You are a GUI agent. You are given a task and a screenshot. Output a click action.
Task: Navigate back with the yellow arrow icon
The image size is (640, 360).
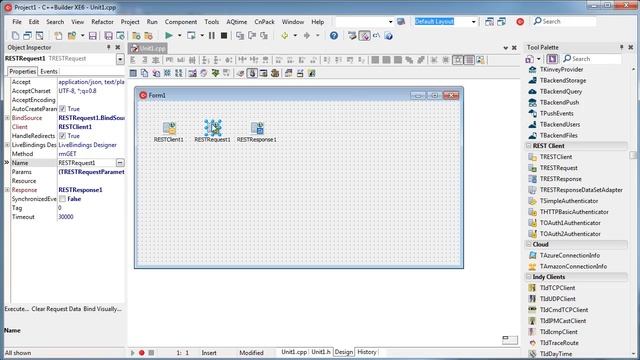tap(284, 36)
